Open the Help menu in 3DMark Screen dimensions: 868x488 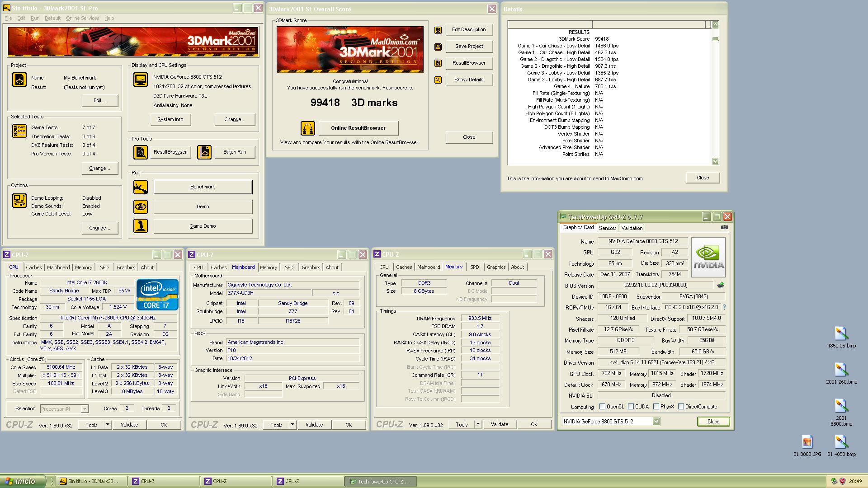(109, 18)
